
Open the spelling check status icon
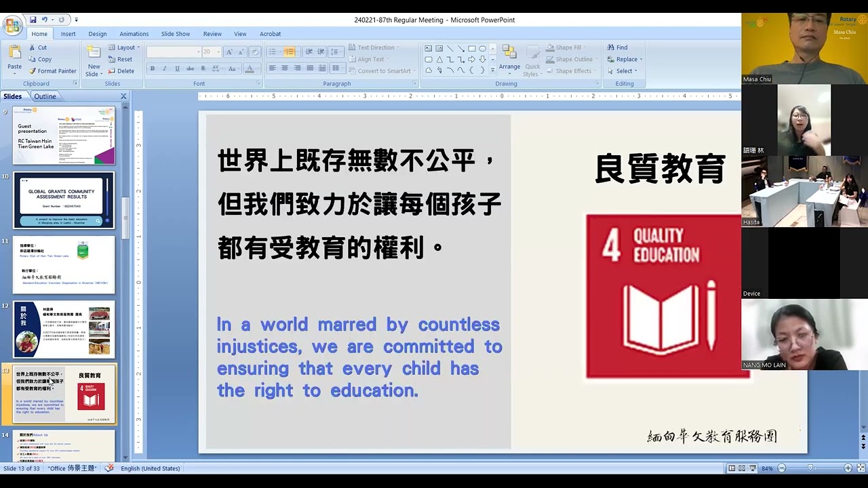[109, 468]
